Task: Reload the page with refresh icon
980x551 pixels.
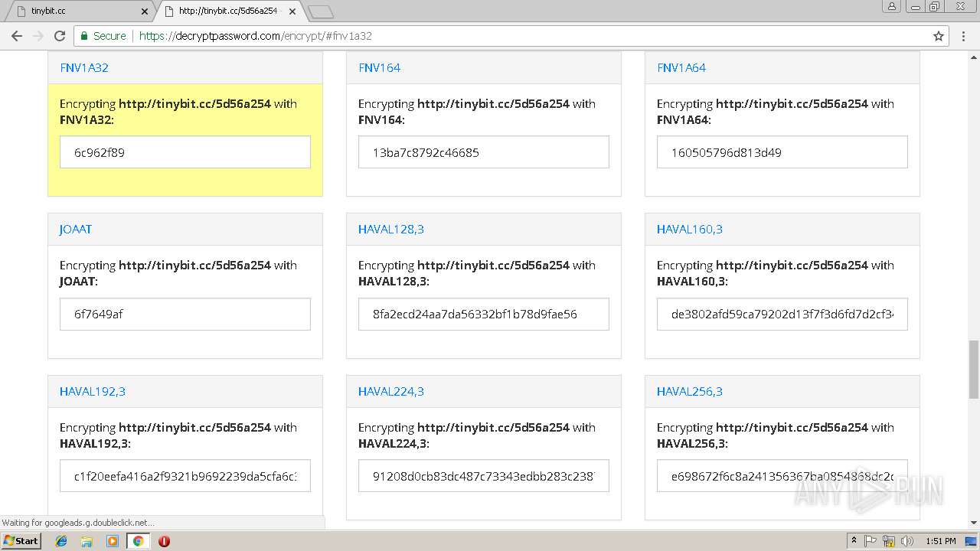Action: pyautogui.click(x=60, y=36)
